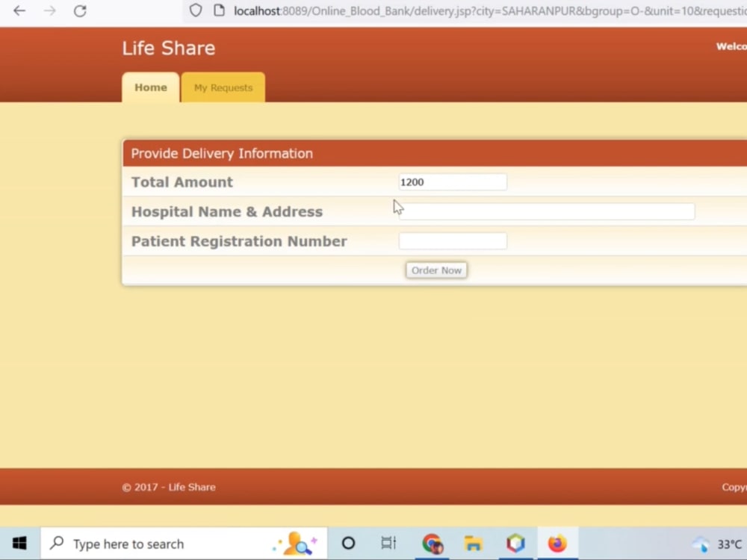The height and width of the screenshot is (560, 747).
Task: Open File Explorer from the taskbar
Action: pos(473,544)
